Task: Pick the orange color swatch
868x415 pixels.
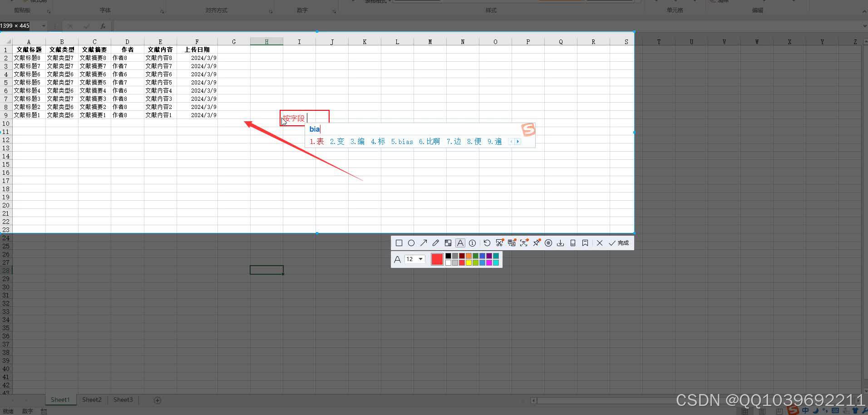Action: pyautogui.click(x=469, y=256)
